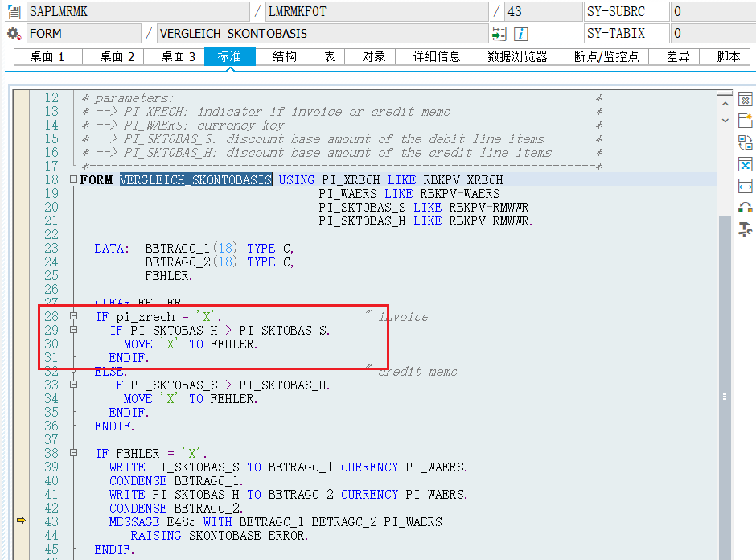The image size is (756, 560).
Task: Click the SY-SUBRC value field
Action: 713,11
